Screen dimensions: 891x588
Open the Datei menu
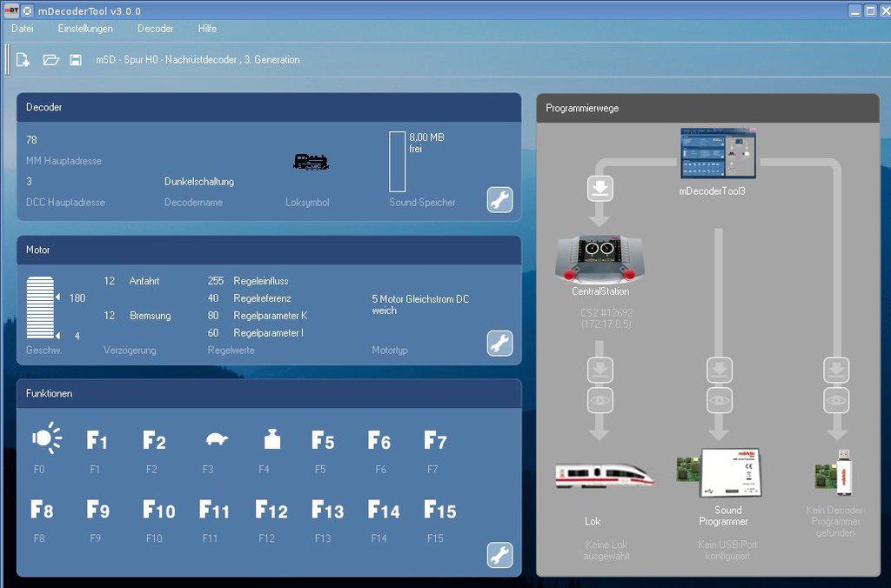point(23,29)
